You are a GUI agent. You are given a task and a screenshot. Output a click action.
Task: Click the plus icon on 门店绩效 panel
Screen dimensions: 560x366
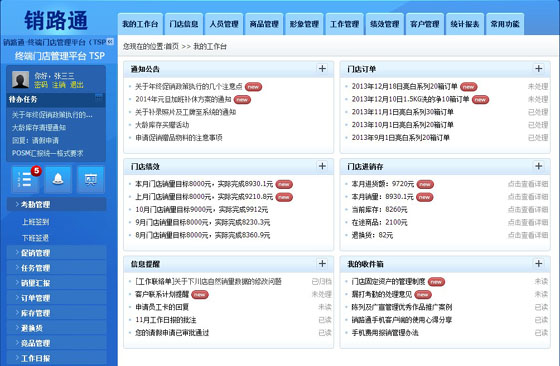coord(322,166)
